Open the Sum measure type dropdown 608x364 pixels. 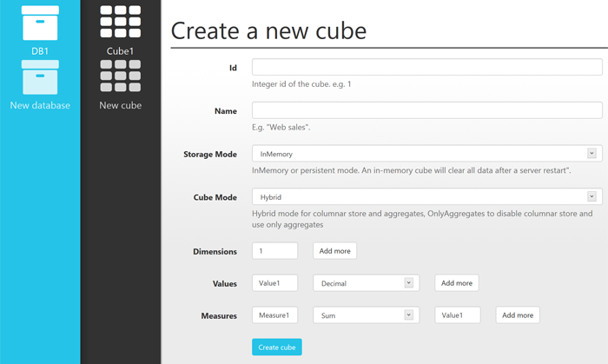pyautogui.click(x=366, y=315)
